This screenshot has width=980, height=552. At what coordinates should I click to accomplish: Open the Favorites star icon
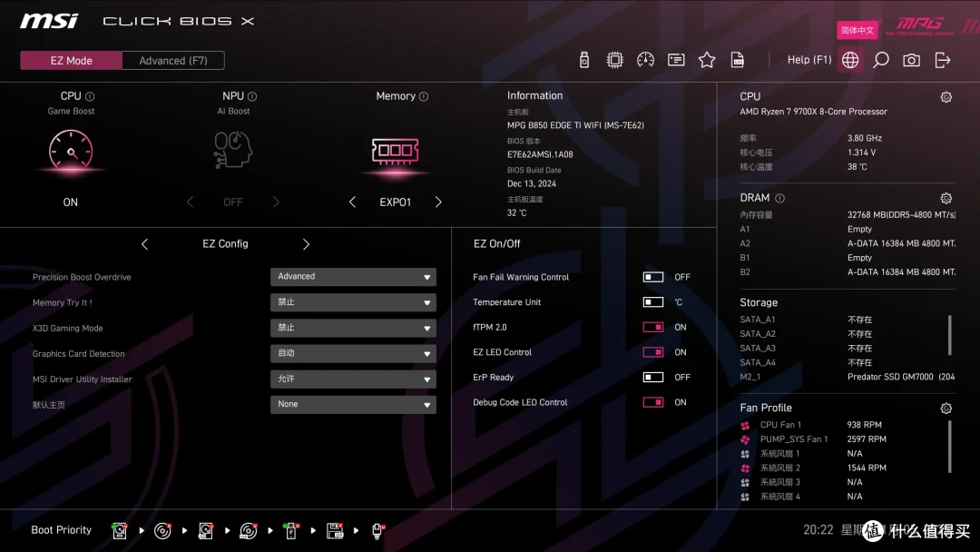[x=706, y=60]
